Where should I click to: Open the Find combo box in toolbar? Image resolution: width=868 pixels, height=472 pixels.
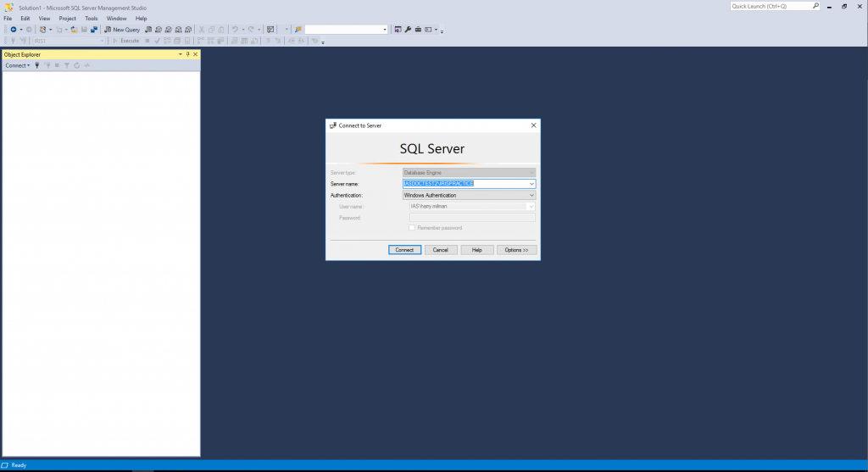coord(346,30)
